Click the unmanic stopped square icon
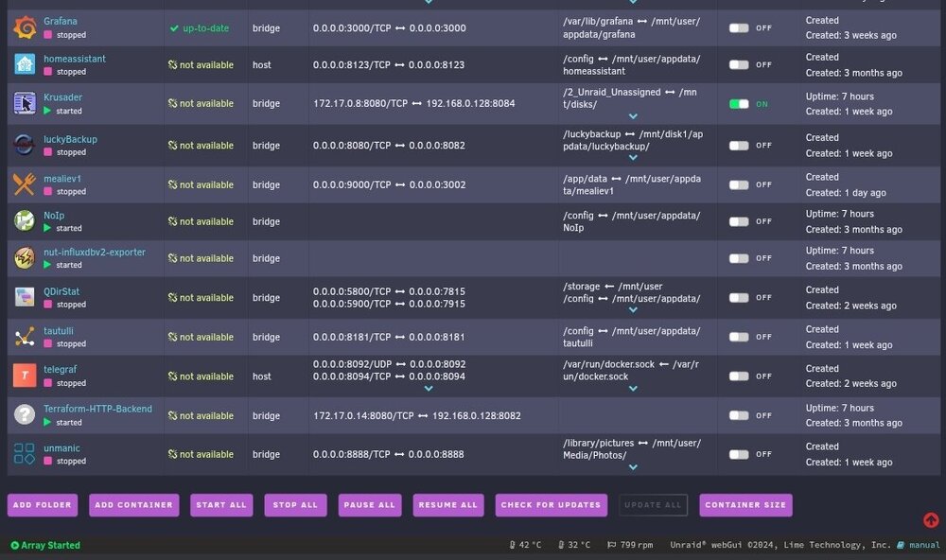This screenshot has height=560, width=946. 47,461
